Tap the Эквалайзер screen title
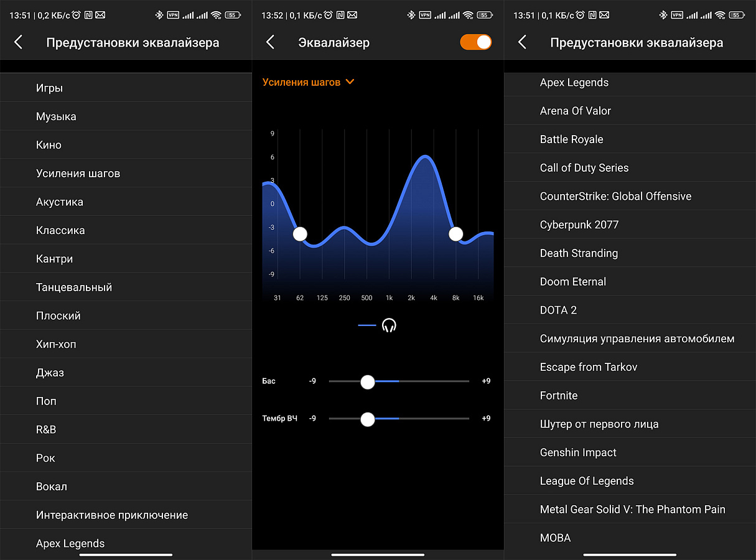Screen dimensions: 756x560 coord(334,43)
